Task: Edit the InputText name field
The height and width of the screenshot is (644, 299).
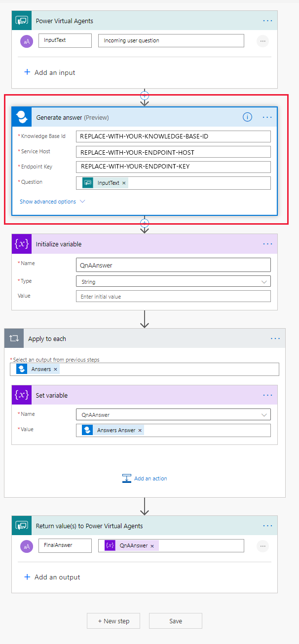Action: (65, 40)
